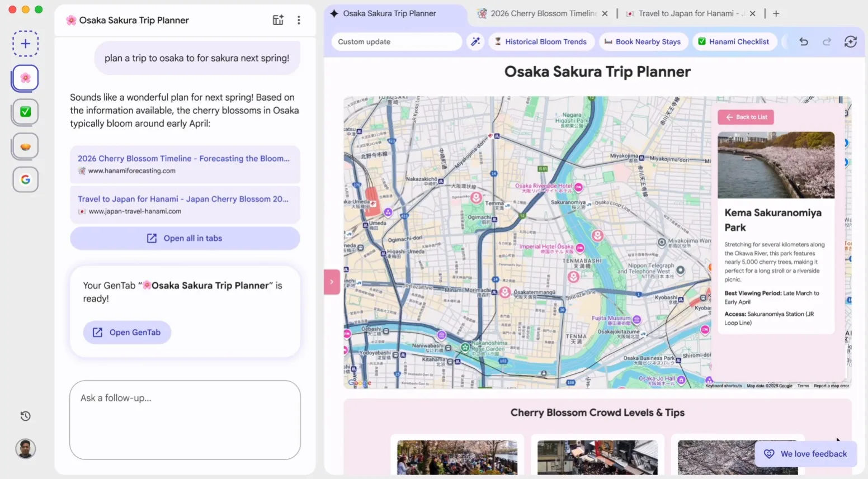Open the three-dot menu in the chat panel
This screenshot has width=868, height=479.
(299, 20)
